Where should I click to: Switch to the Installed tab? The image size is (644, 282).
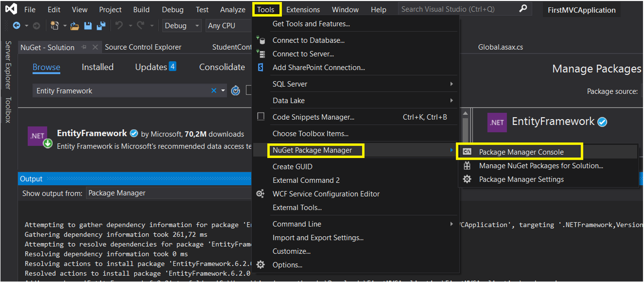tap(98, 67)
